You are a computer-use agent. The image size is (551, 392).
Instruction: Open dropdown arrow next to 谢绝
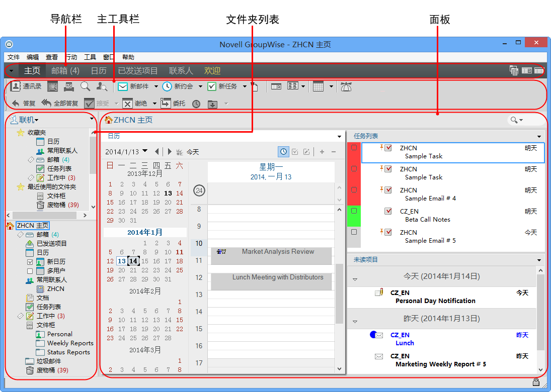click(154, 104)
